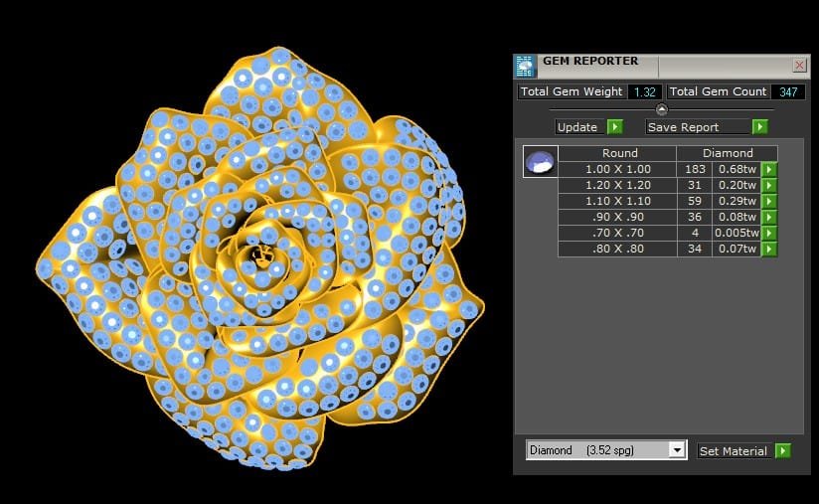Click the green arrow next to Update
This screenshot has width=819, height=504.
[x=614, y=127]
